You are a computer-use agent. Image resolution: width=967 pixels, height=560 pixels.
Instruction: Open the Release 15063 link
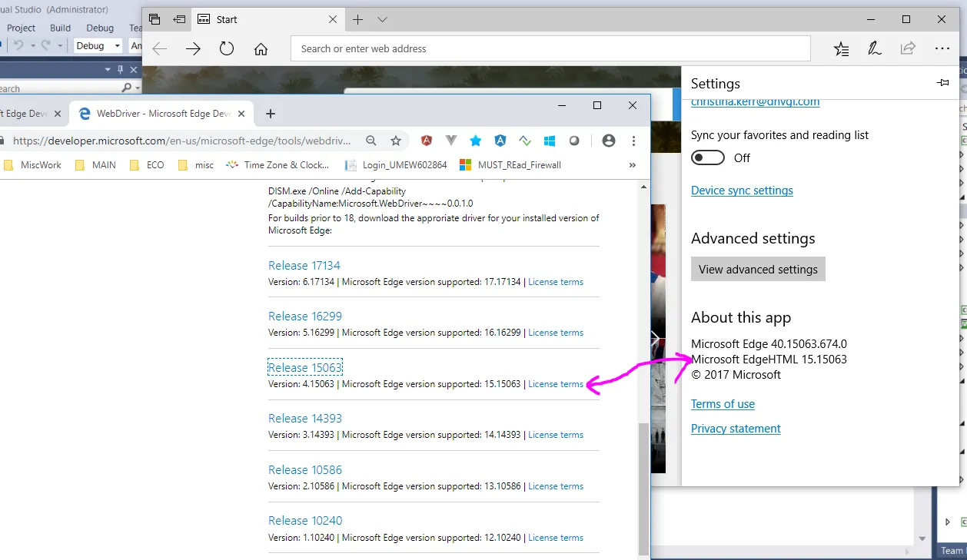click(305, 368)
